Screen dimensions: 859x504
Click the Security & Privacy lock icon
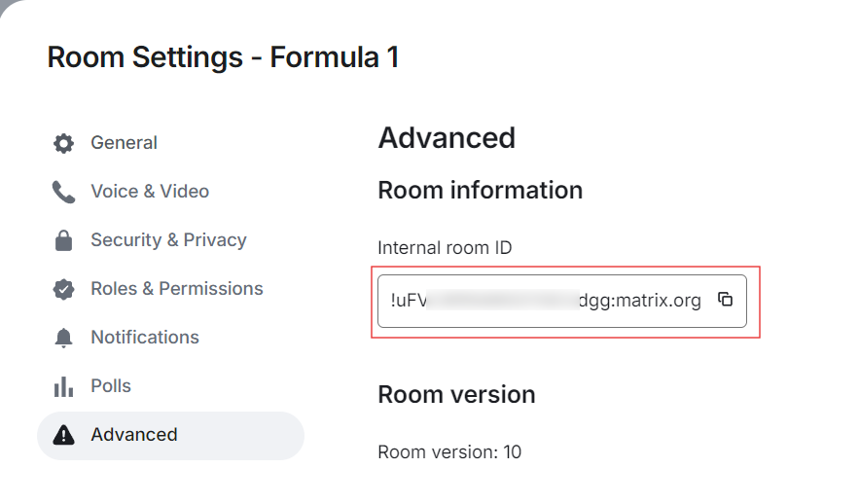coord(63,240)
